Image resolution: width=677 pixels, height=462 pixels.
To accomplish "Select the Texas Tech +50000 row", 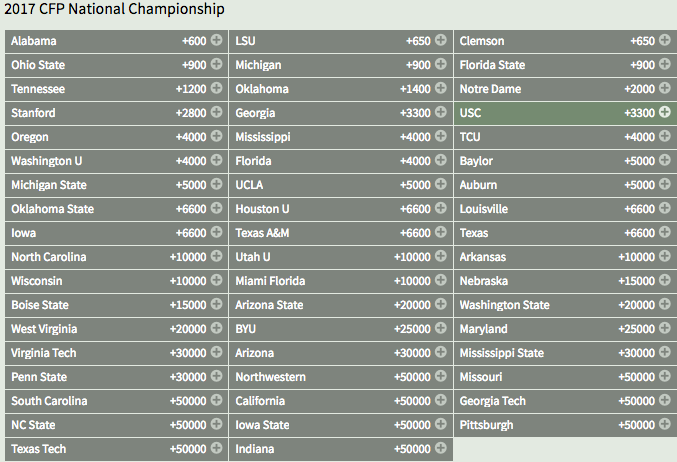I will click(x=116, y=449).
